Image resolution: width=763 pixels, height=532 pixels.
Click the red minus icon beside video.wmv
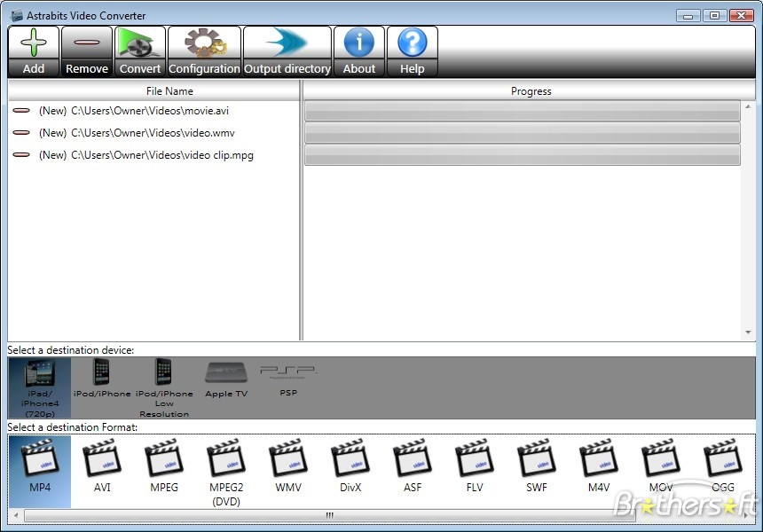21,133
